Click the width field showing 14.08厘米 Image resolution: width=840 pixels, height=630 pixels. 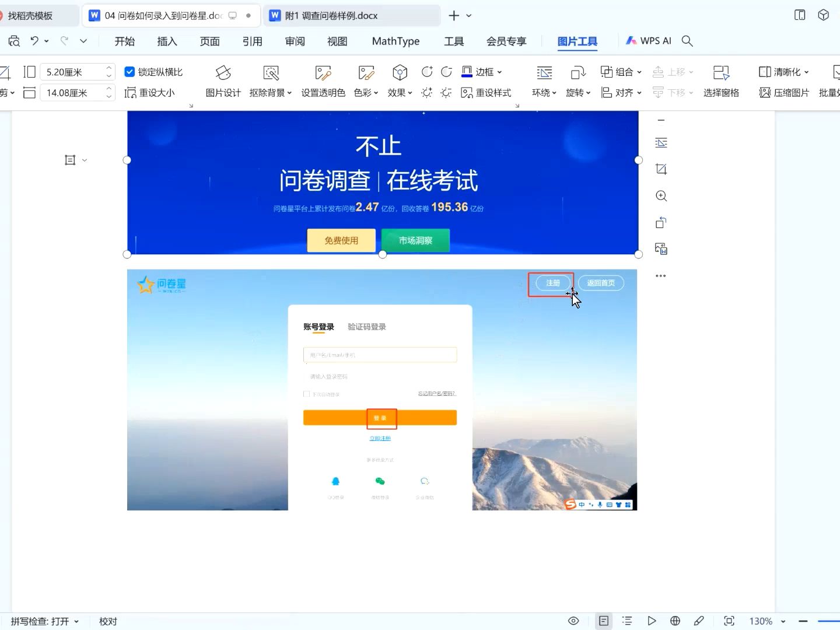(x=72, y=93)
